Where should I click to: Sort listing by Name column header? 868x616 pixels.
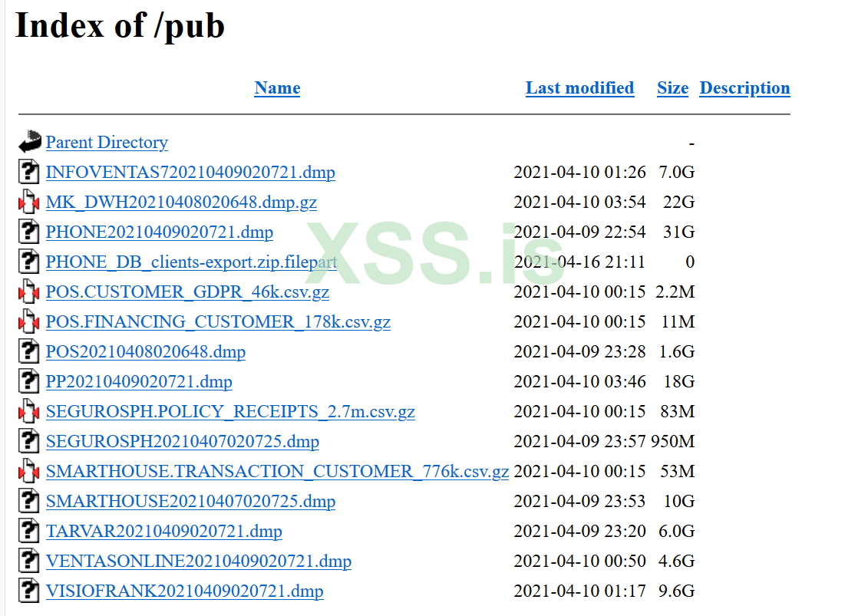pos(277,88)
